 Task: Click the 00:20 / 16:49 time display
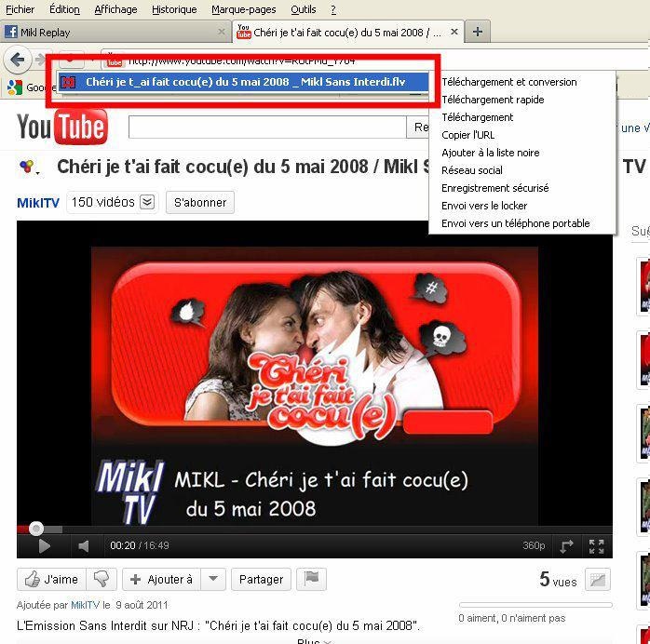click(x=140, y=545)
